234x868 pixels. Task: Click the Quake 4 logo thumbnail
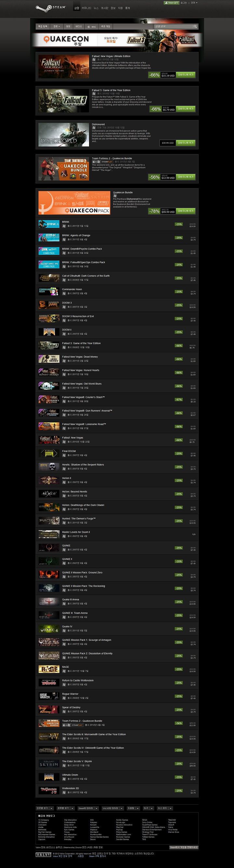coord(49,629)
